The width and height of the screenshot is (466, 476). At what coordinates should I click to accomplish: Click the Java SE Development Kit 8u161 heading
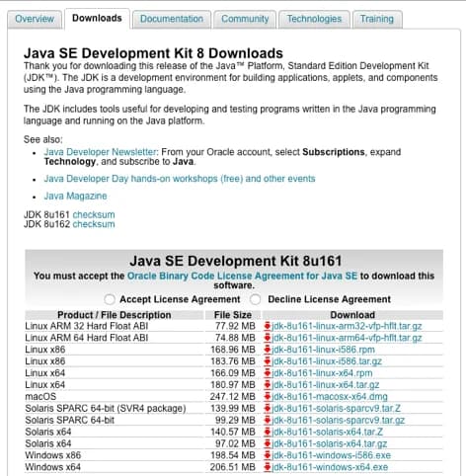click(236, 261)
